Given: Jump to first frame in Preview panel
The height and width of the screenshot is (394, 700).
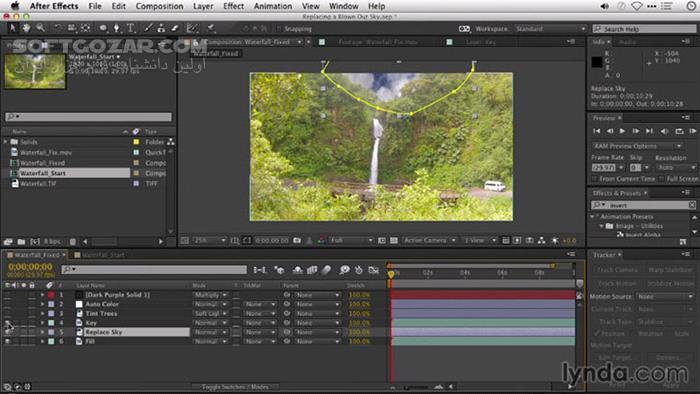Looking at the screenshot, I should coord(597,131).
